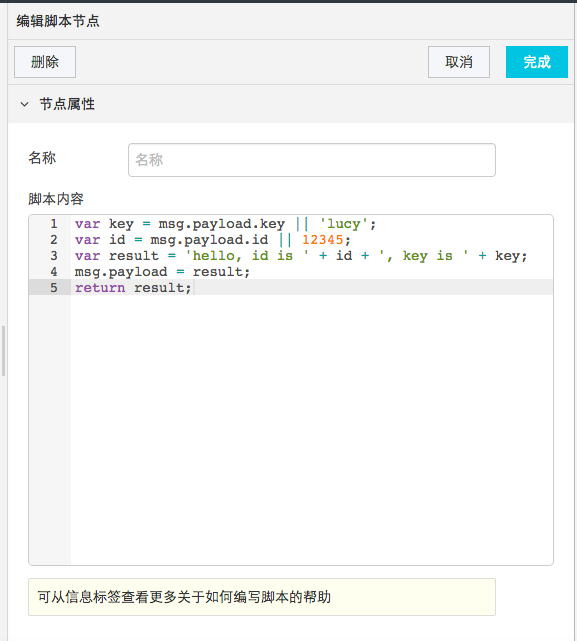This screenshot has width=577, height=641.
Task: Click code line 1 with 'lucy'
Action: (225, 224)
